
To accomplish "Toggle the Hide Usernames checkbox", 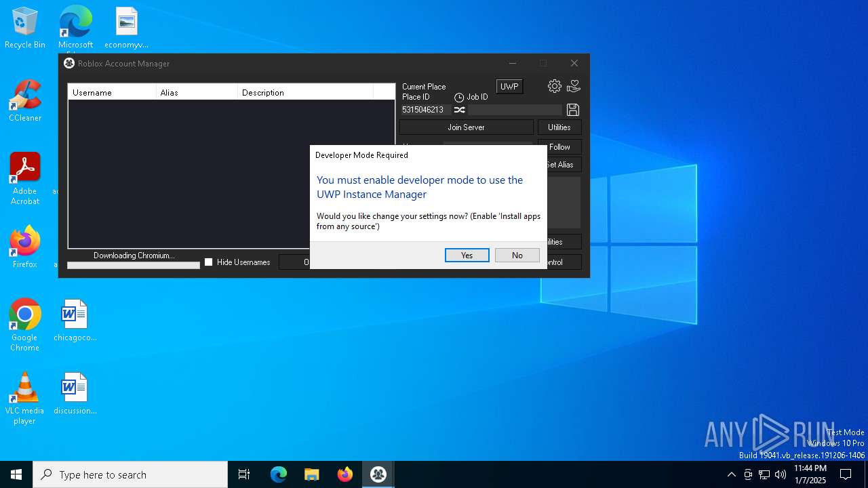I will 209,262.
